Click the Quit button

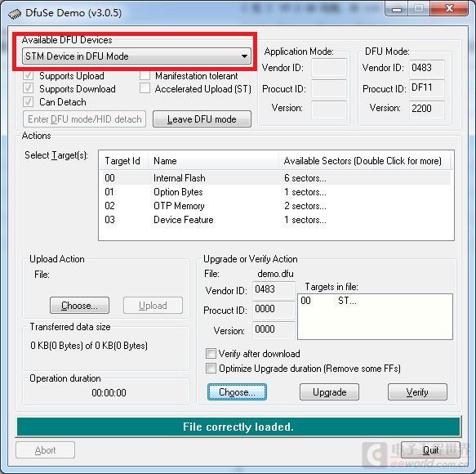pos(430,450)
